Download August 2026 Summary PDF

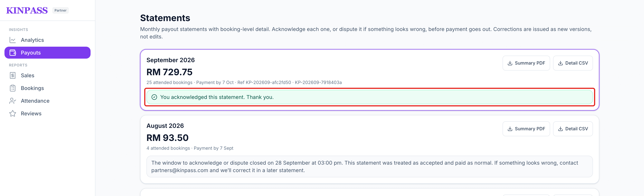coord(526,129)
